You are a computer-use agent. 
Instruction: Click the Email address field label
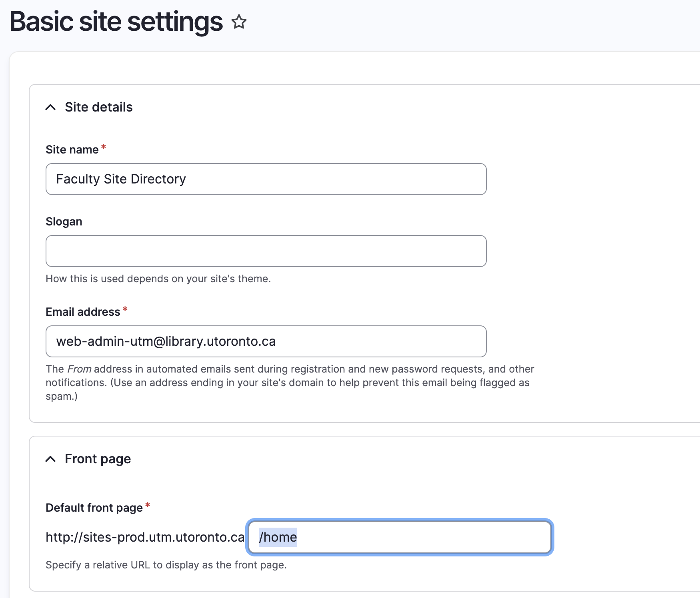(x=83, y=312)
